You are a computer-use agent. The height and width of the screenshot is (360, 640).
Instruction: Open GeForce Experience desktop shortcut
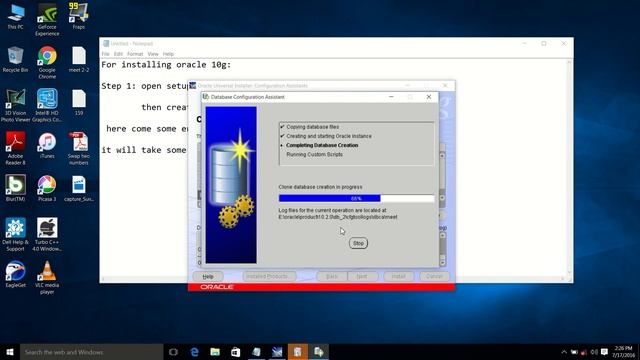coord(47,19)
